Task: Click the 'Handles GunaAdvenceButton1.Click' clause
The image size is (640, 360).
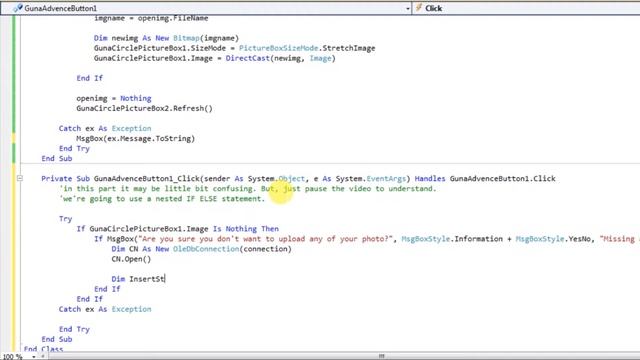Action: click(x=485, y=178)
